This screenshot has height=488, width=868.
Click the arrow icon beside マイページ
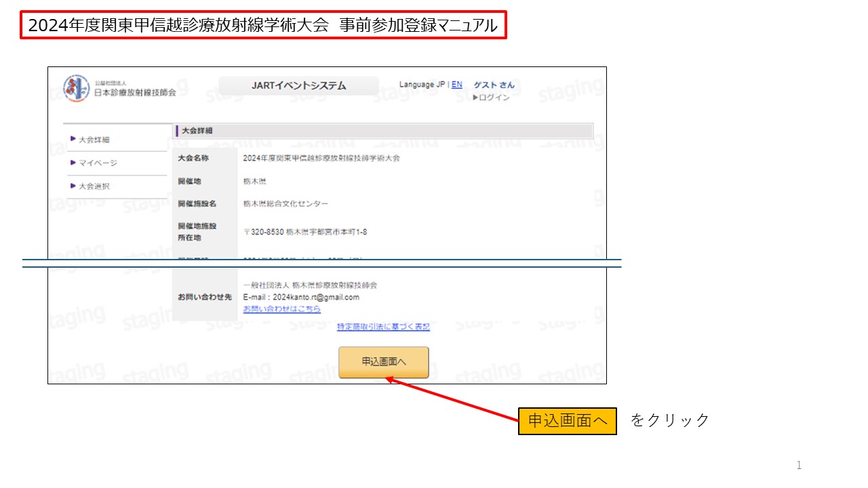click(73, 163)
